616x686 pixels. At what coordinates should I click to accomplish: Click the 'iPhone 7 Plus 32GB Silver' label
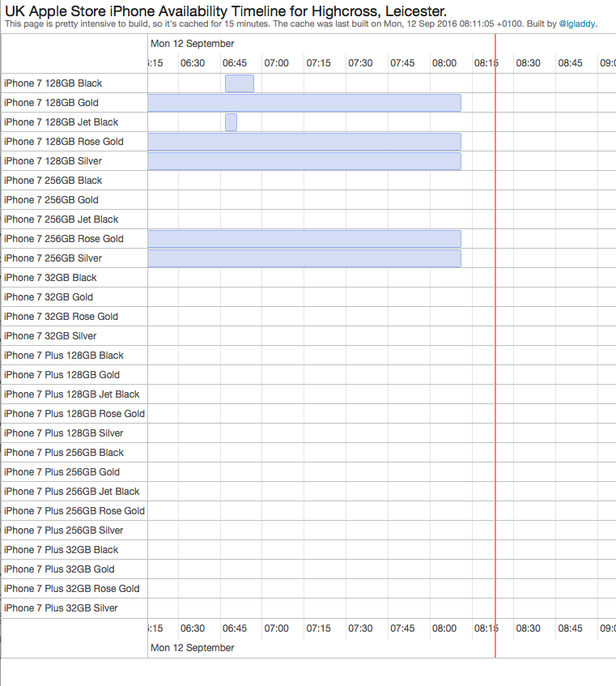coord(61,607)
